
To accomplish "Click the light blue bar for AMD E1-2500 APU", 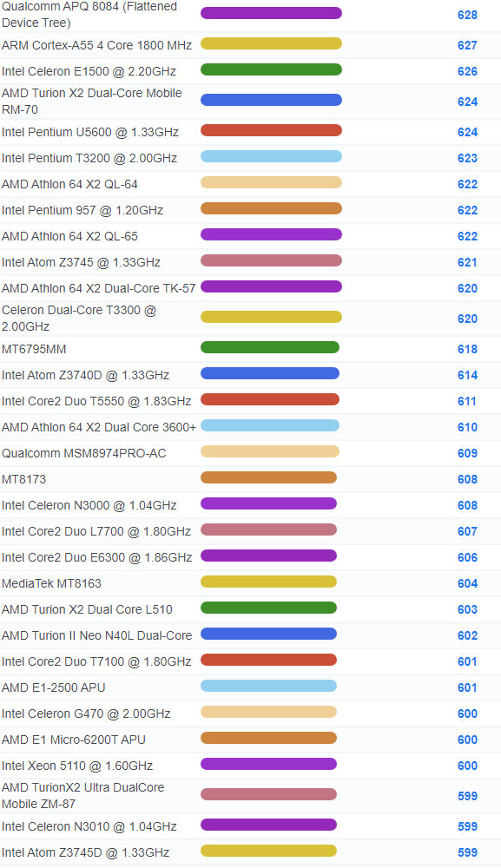I will (268, 686).
